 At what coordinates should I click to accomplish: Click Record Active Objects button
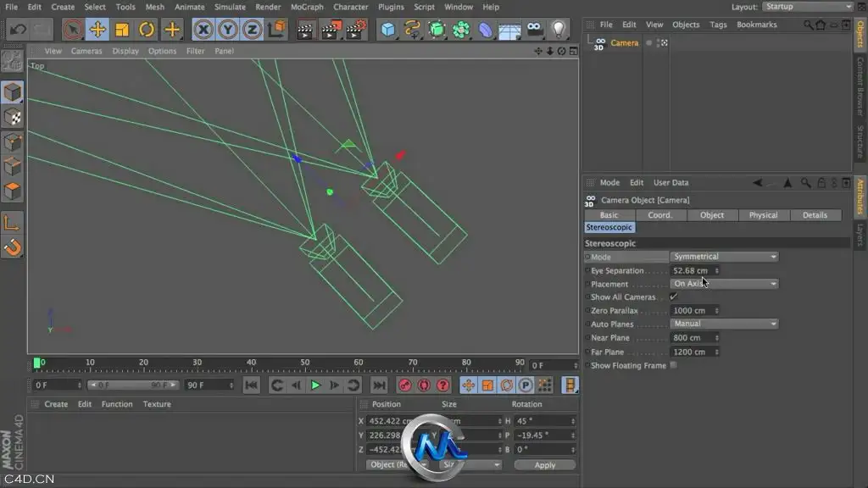click(x=405, y=385)
